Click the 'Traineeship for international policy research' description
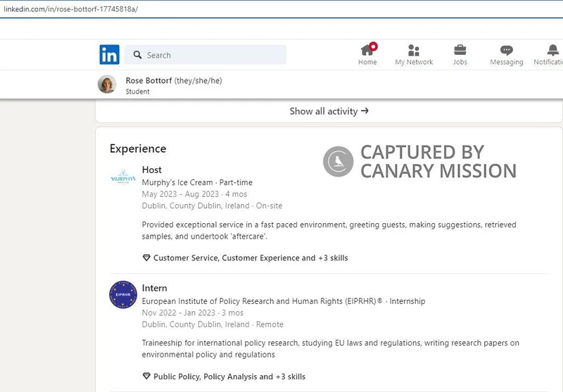The height and width of the screenshot is (392, 563). [x=330, y=348]
